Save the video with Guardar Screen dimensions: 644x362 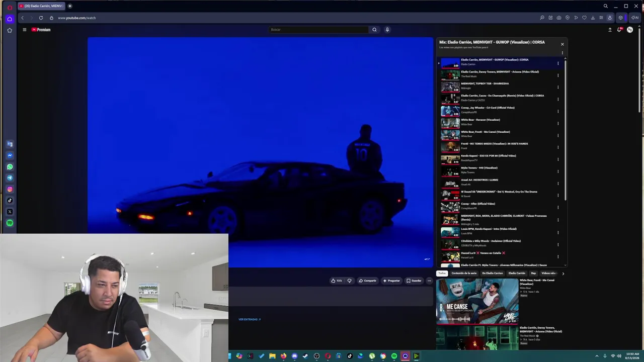point(414,281)
